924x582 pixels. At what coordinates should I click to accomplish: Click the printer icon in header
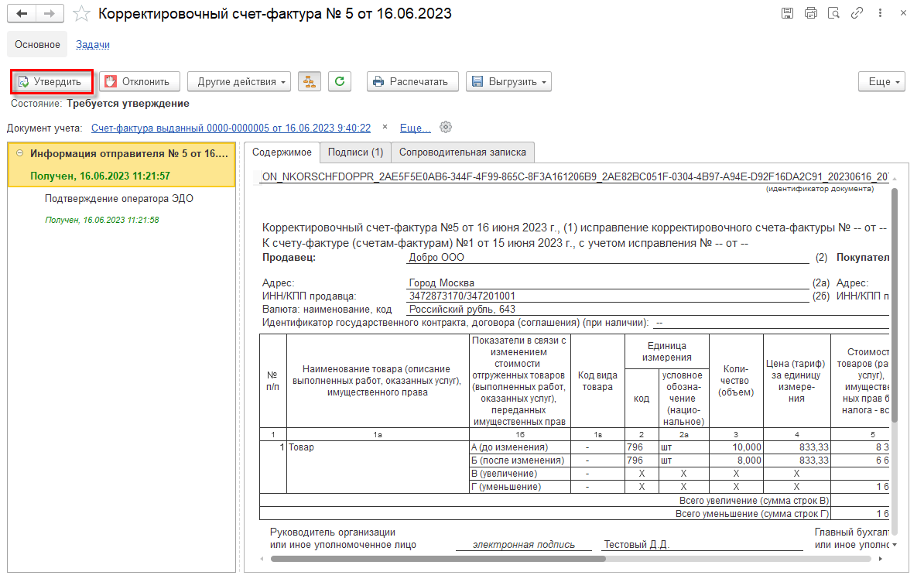pos(811,13)
